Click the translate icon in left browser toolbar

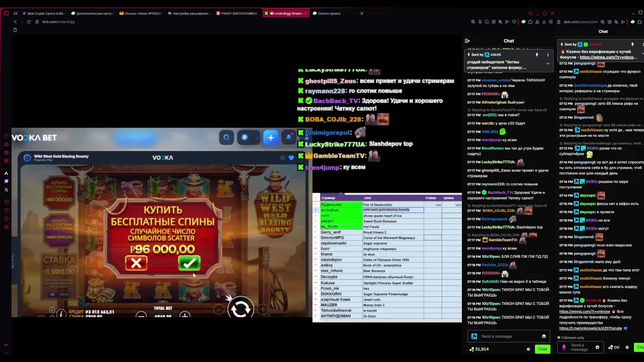[500, 22]
